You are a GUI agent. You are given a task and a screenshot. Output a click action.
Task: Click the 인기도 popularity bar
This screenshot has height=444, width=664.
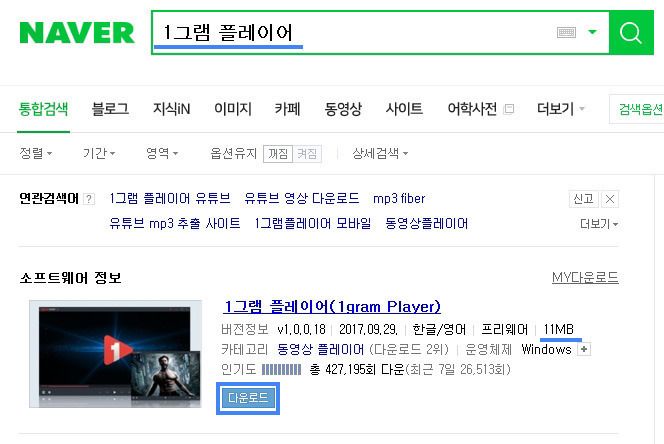[x=281, y=370]
